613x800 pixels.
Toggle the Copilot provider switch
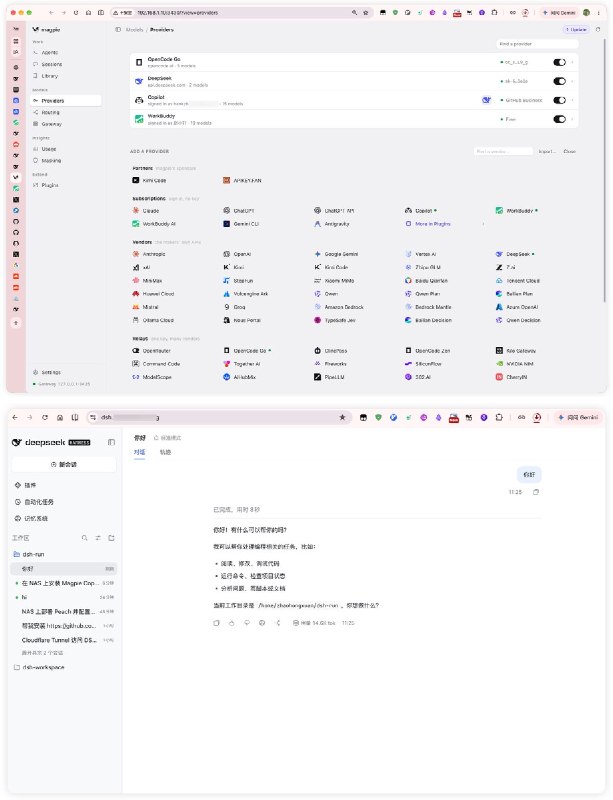(559, 100)
